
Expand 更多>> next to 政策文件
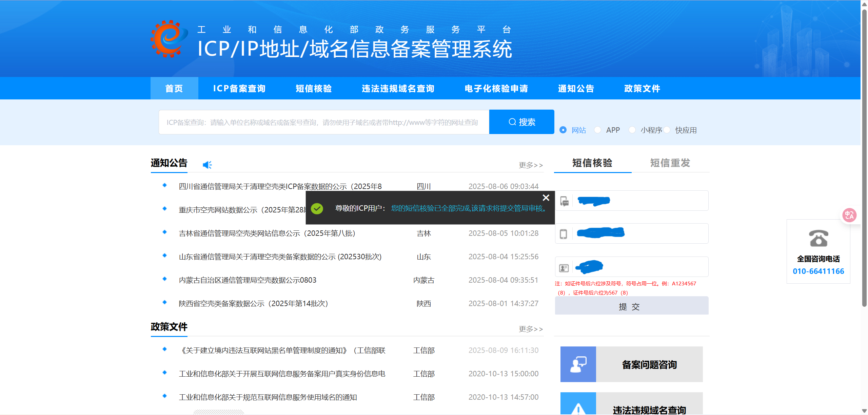tap(531, 329)
